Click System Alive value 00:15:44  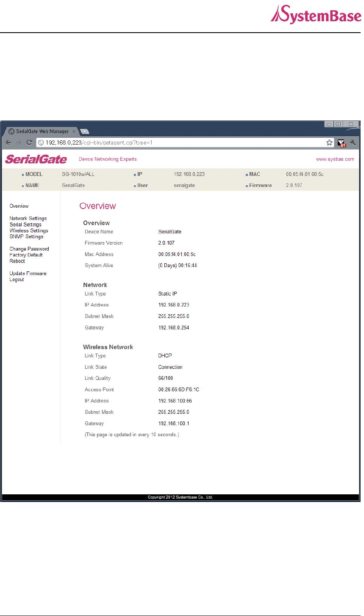click(x=178, y=265)
